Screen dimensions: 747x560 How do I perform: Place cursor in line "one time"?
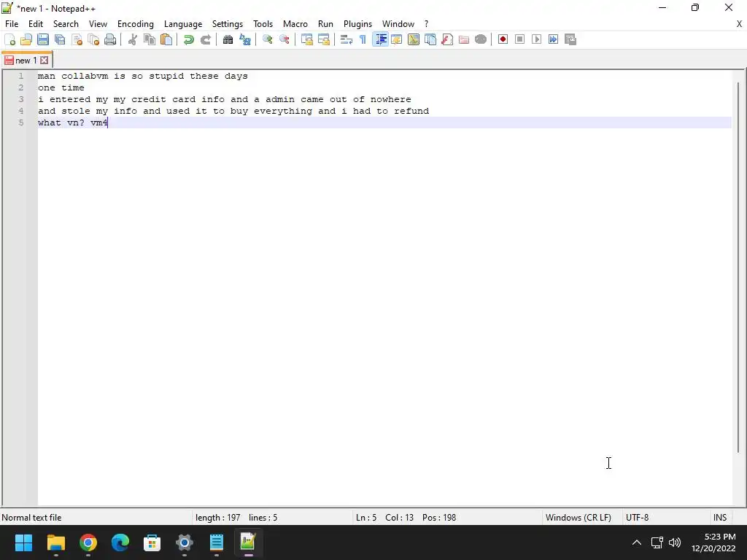(x=61, y=87)
